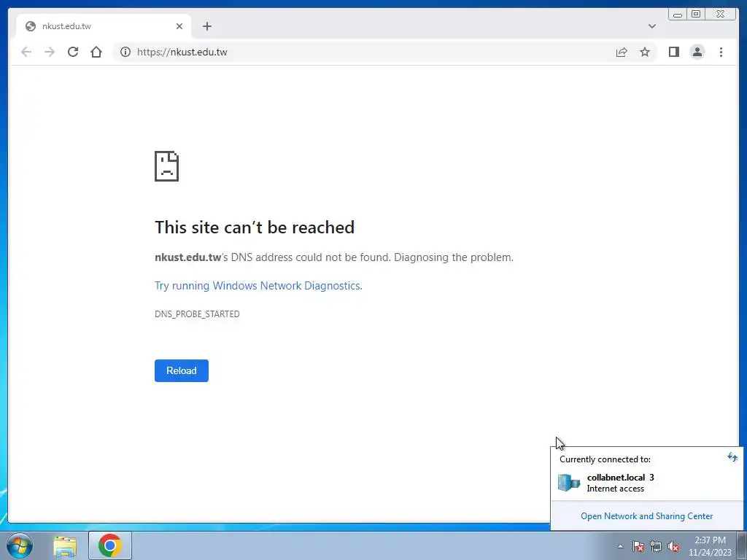Click the Chrome taskbar icon
747x560 pixels.
tap(110, 545)
